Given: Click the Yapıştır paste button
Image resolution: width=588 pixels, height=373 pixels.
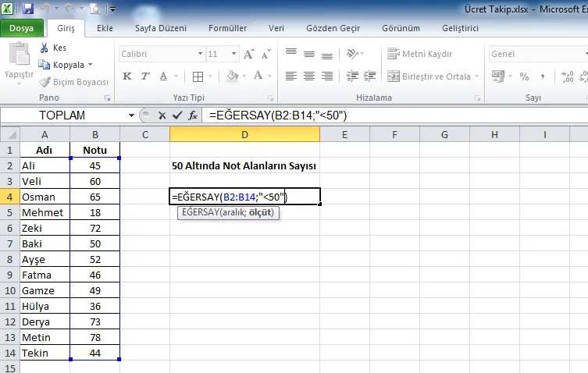Looking at the screenshot, I should (18, 62).
